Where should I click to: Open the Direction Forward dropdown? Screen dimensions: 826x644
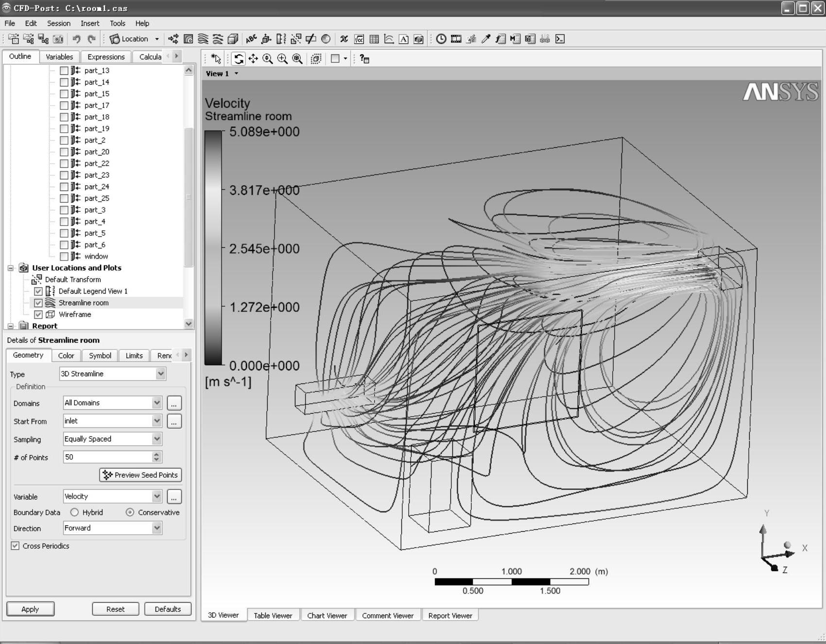click(x=156, y=528)
